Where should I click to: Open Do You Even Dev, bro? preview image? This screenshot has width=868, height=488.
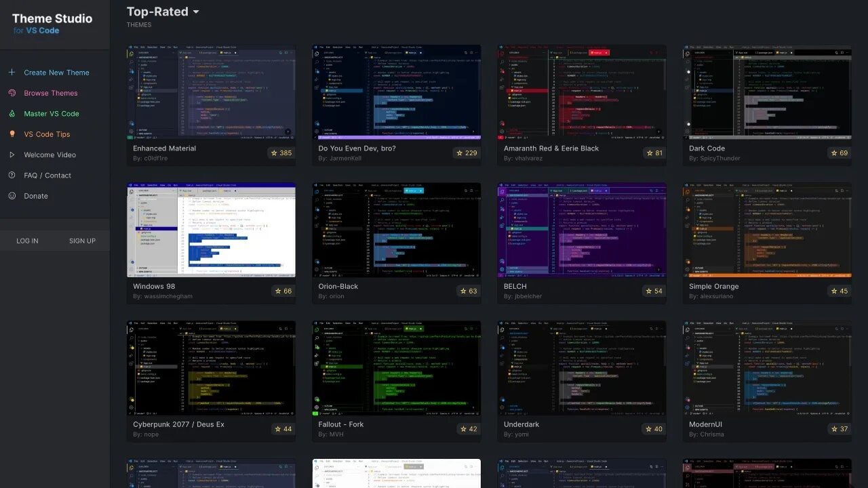pyautogui.click(x=397, y=91)
